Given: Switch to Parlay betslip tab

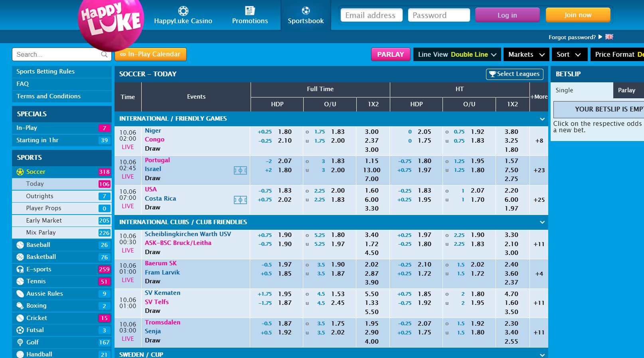Looking at the screenshot, I should click(x=628, y=90).
